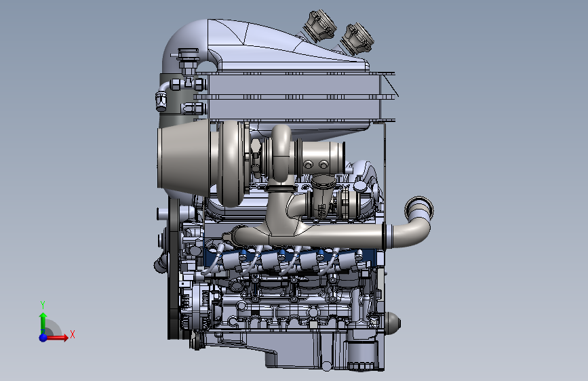Select the exhaust pipe outlet opening
The height and width of the screenshot is (381, 588).
click(x=419, y=209)
